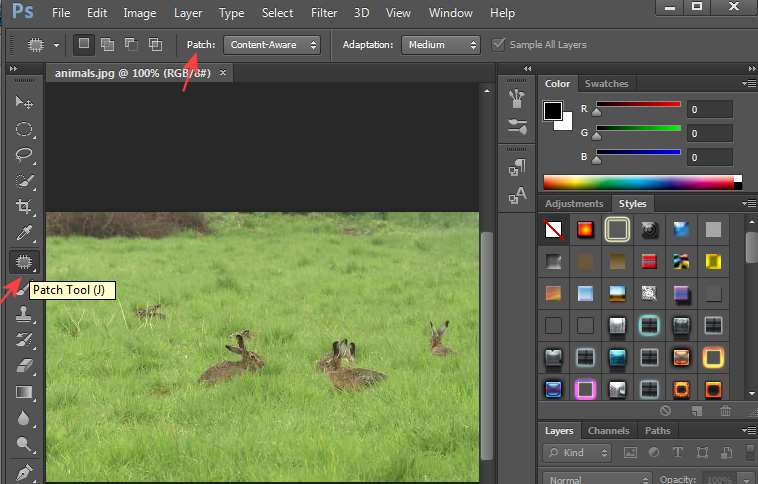This screenshot has height=484, width=758.
Task: Select the Eraser tool
Action: [24, 366]
